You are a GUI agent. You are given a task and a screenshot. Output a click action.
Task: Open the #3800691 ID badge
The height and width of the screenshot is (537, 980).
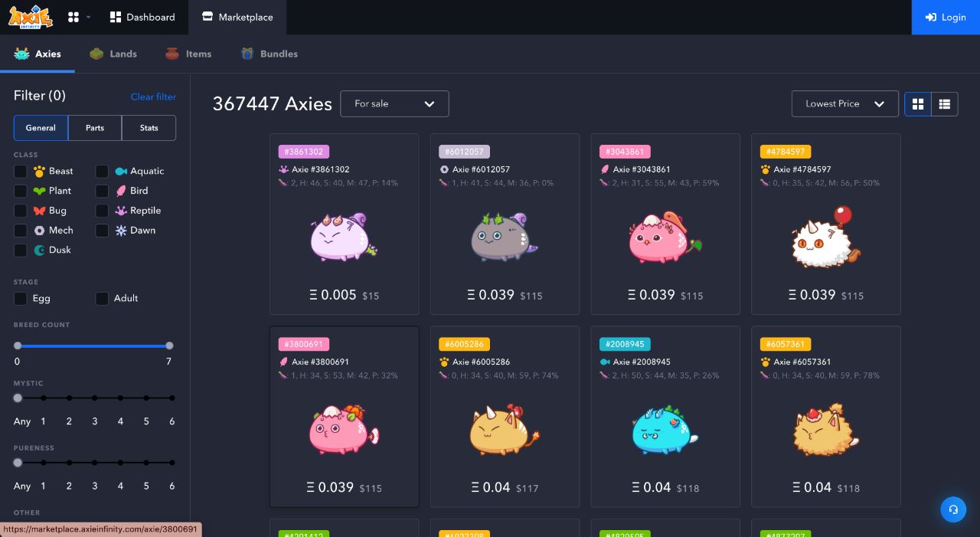(304, 344)
